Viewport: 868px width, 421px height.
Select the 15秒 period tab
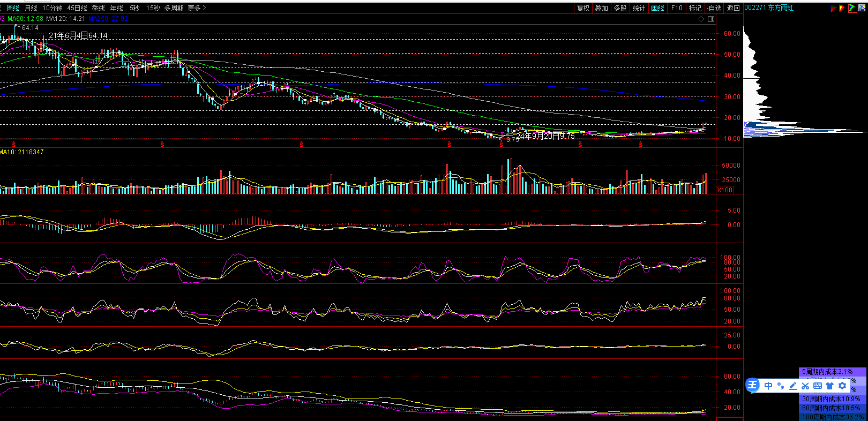[153, 8]
